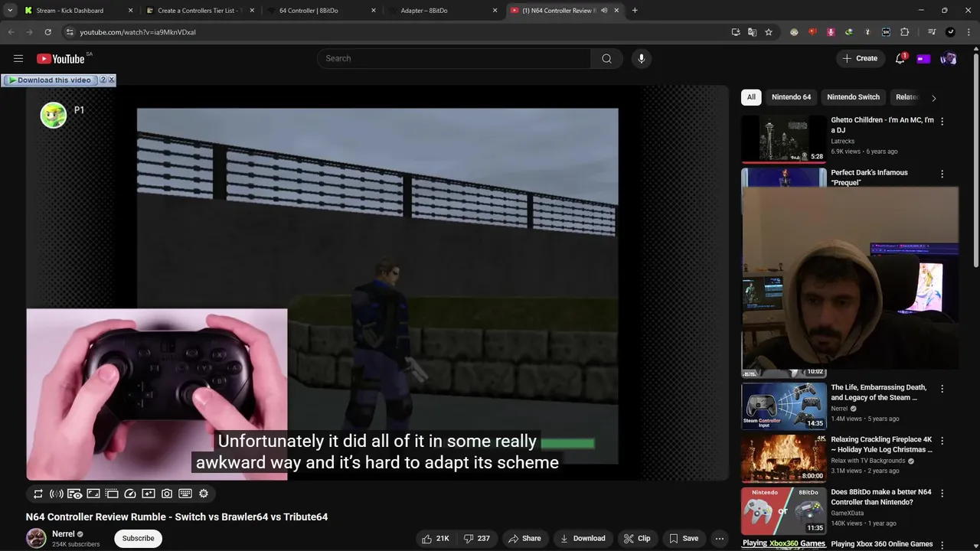The height and width of the screenshot is (551, 980).
Task: Open 'Does 8BitDo make a better N64 Controller' title
Action: pyautogui.click(x=881, y=497)
